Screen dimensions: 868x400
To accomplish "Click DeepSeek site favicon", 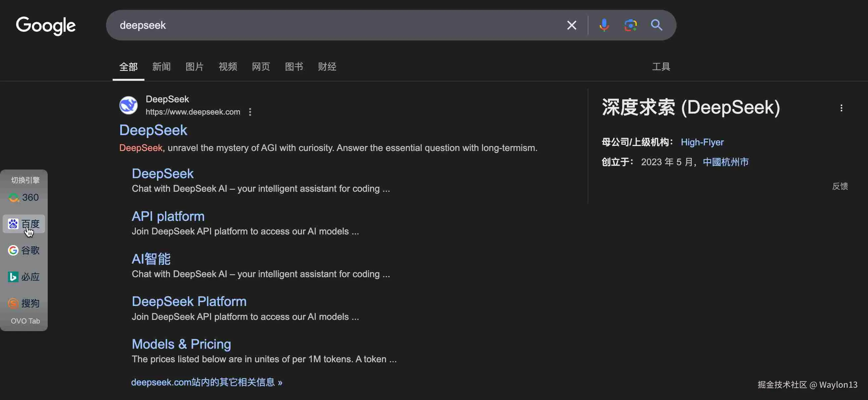I will click(129, 105).
